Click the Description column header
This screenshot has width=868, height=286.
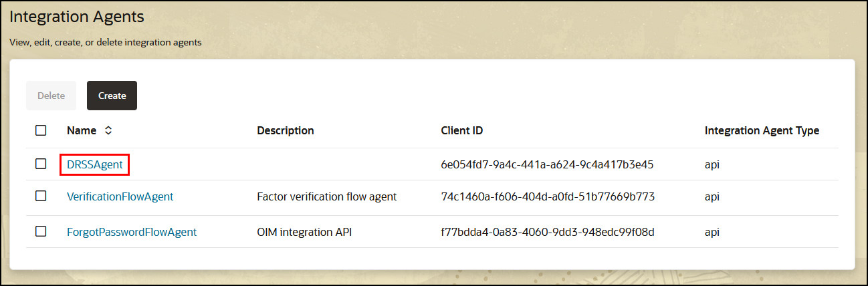pos(286,131)
